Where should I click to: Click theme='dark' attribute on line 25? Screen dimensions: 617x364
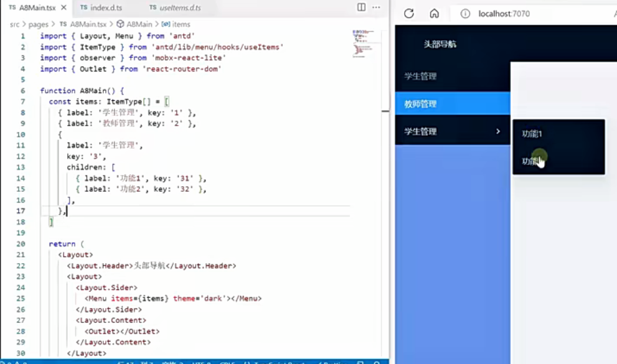coord(200,298)
